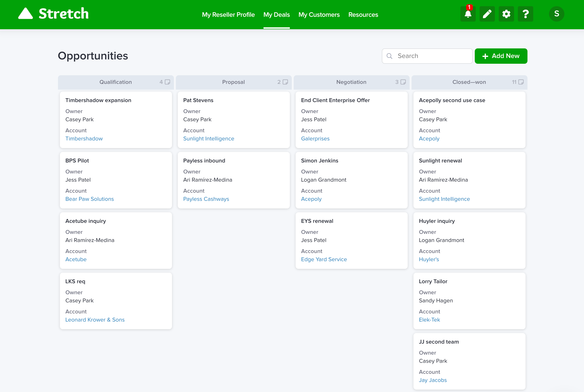Click the Closed—won column header
Screen dimensions: 584x392
[x=469, y=82]
